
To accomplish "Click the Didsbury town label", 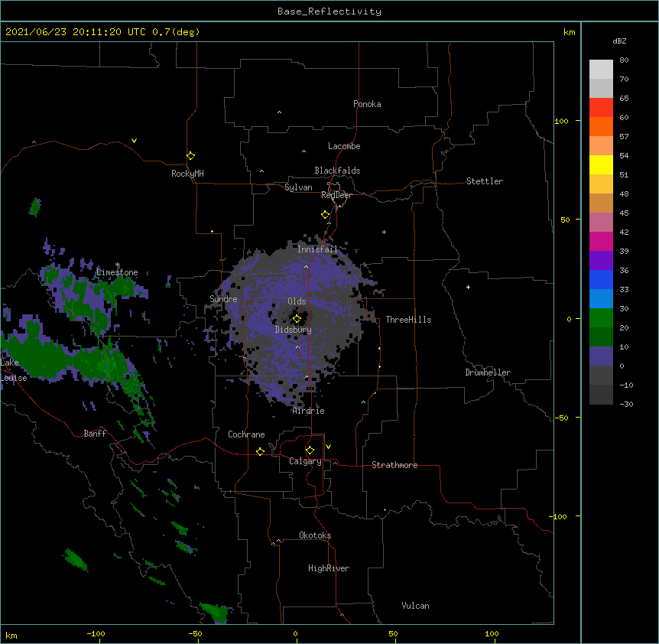I will [294, 330].
